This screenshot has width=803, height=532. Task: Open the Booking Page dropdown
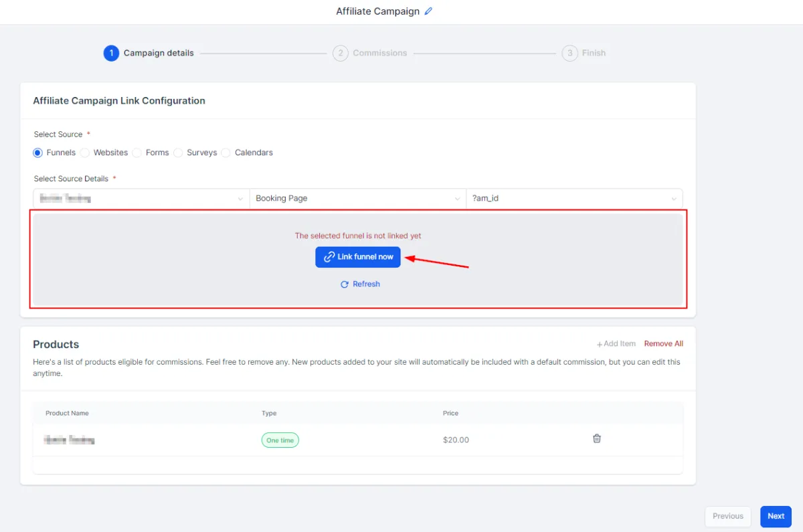point(358,199)
